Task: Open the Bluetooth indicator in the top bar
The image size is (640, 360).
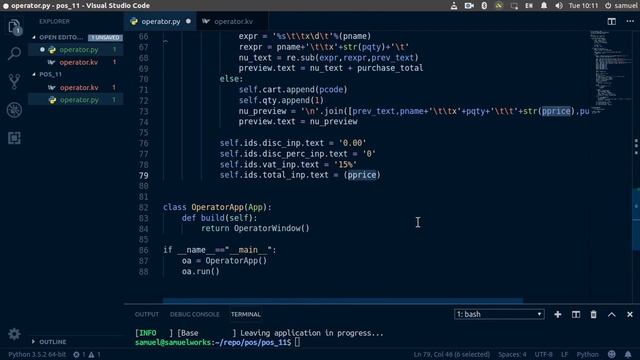Action: point(484,6)
